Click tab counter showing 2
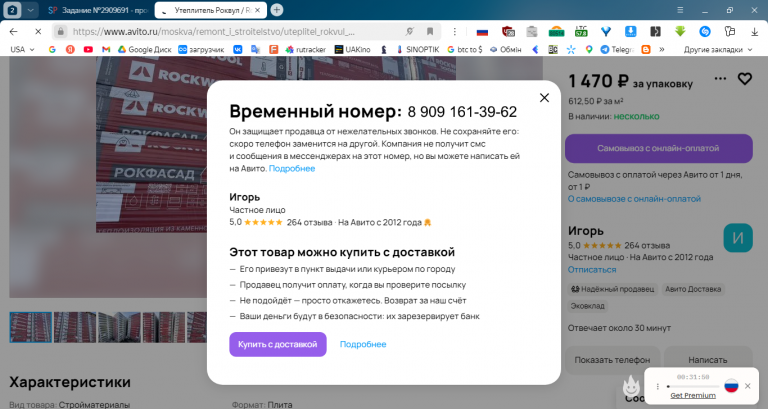This screenshot has width=768, height=409. click(x=12, y=10)
